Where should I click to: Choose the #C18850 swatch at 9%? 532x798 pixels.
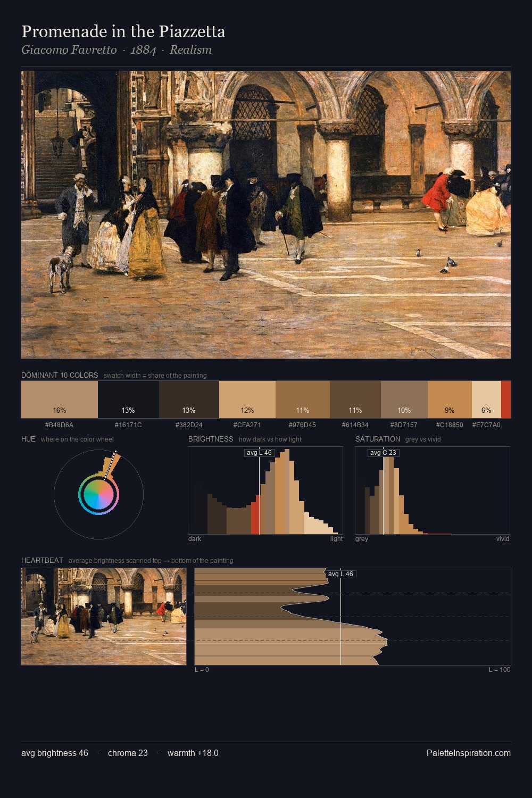point(450,400)
